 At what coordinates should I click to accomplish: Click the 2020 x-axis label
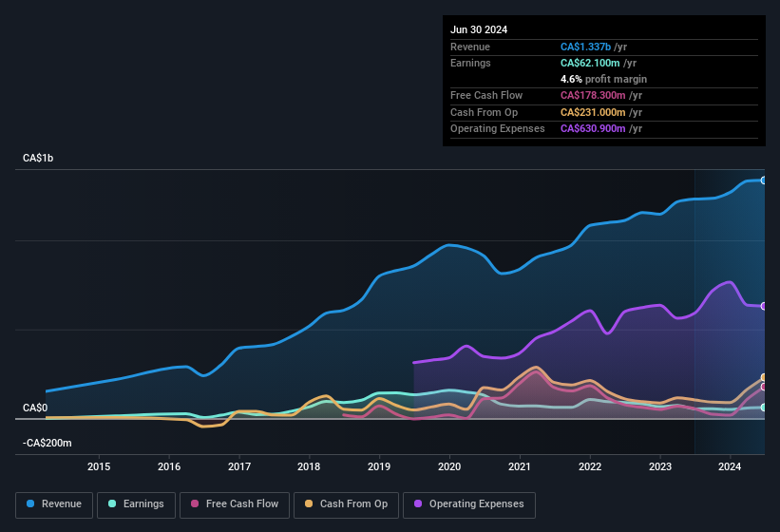[x=449, y=466]
